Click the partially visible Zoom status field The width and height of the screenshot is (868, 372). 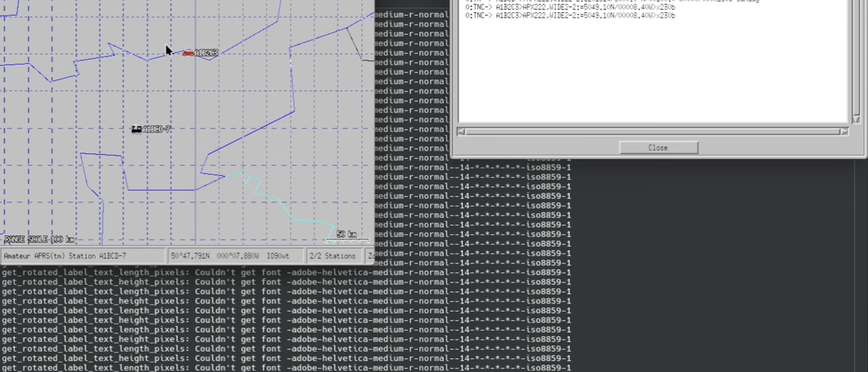[370, 256]
